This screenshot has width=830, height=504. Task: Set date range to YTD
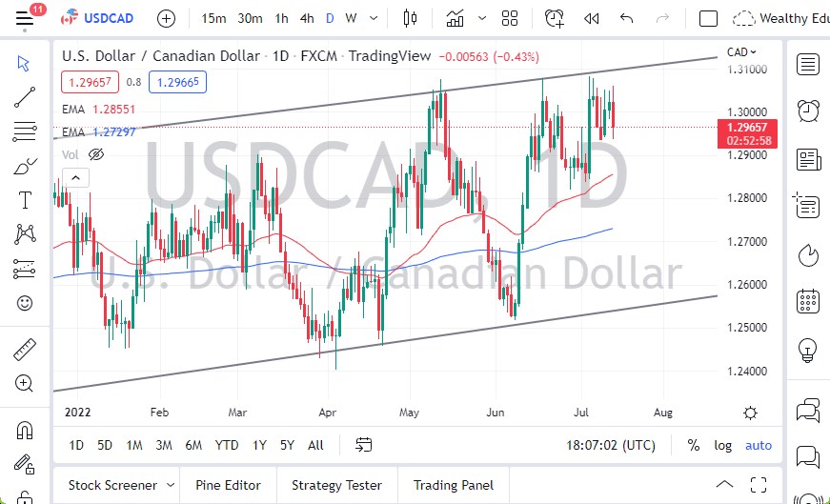click(x=227, y=445)
